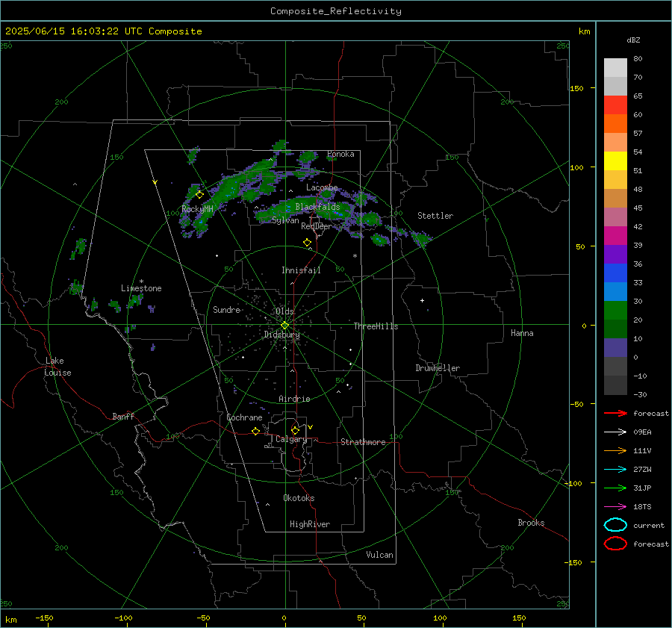Click the Ponoka town label
672x628 pixels.
(340, 154)
